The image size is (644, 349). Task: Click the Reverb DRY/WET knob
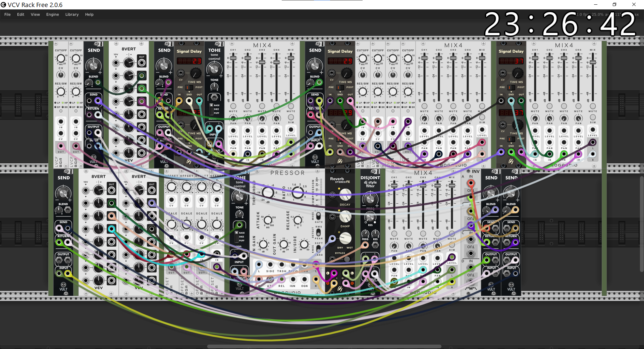tap(345, 238)
